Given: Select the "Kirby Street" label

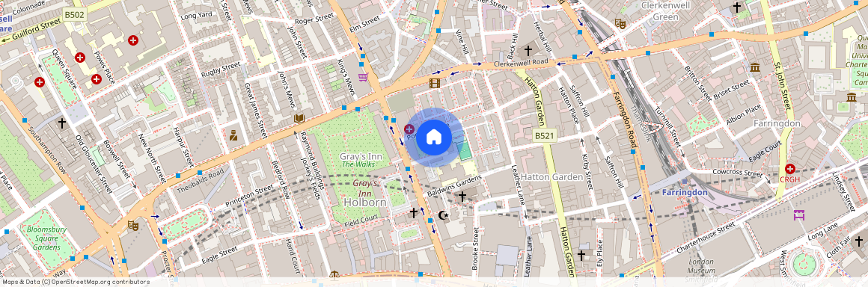Looking at the screenshot, I should click(x=587, y=171).
